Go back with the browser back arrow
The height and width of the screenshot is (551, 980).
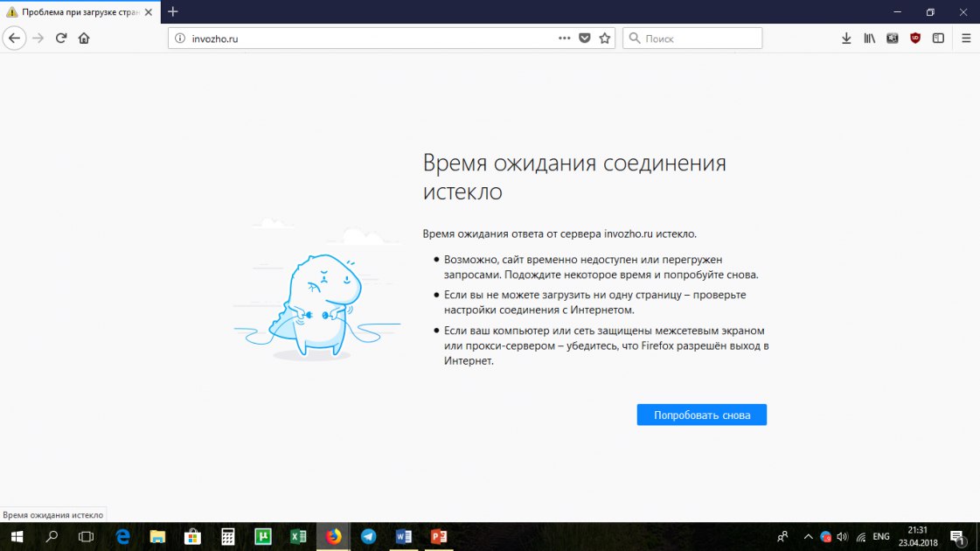[x=14, y=38]
